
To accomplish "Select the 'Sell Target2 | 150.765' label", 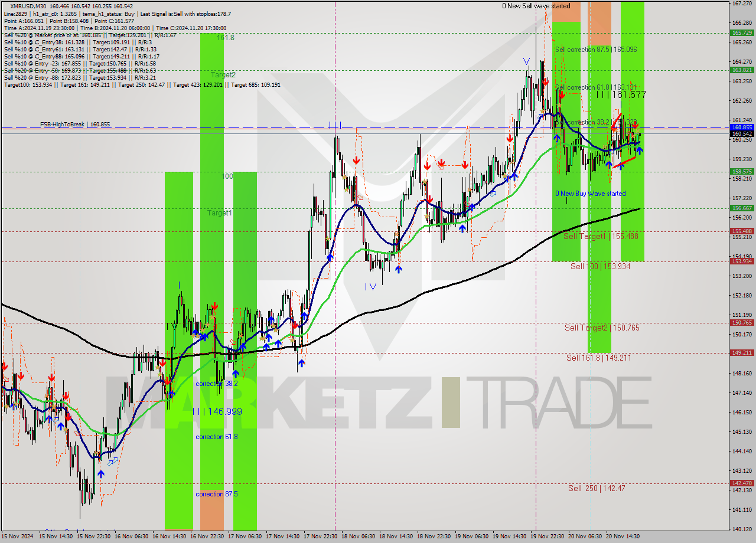I will point(602,328).
